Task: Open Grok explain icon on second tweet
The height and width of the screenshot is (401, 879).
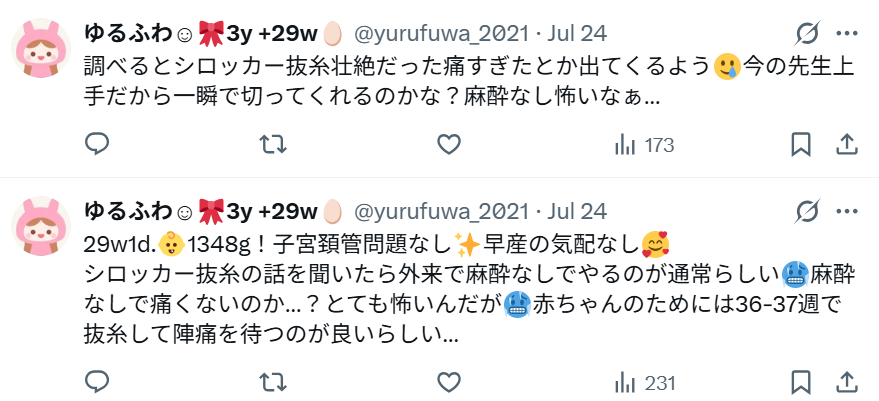Action: pyautogui.click(x=808, y=211)
